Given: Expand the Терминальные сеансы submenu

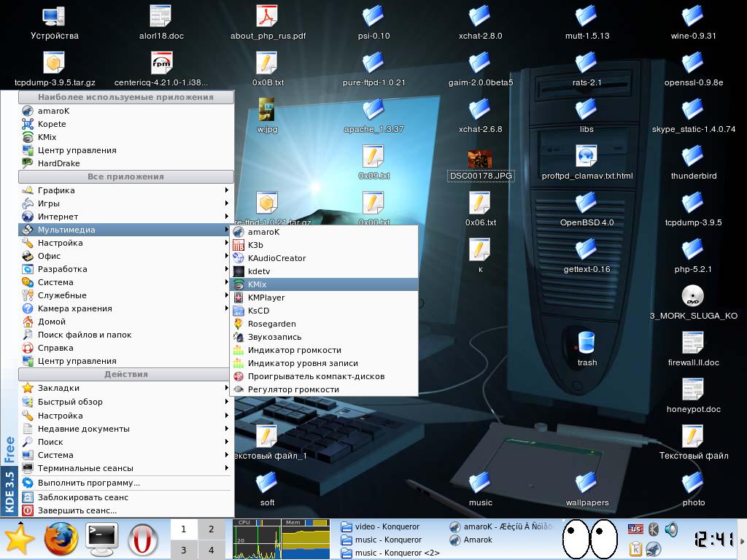Looking at the screenshot, I should tap(125, 468).
